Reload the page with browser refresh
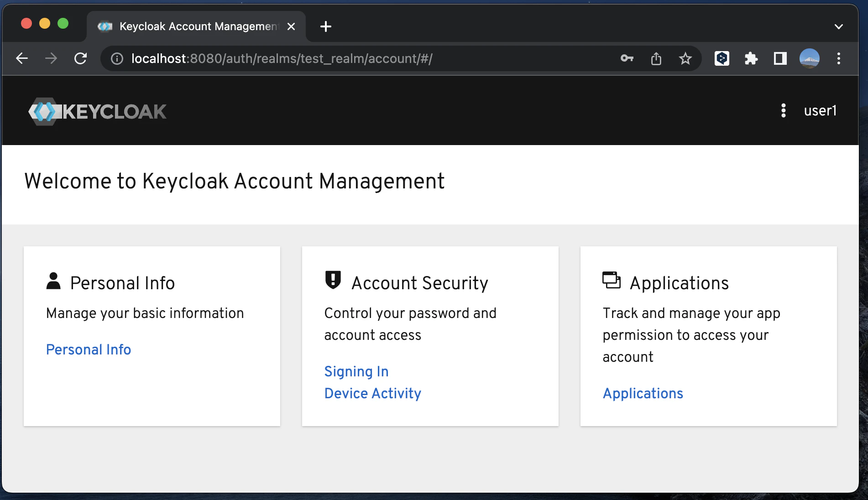 point(80,58)
